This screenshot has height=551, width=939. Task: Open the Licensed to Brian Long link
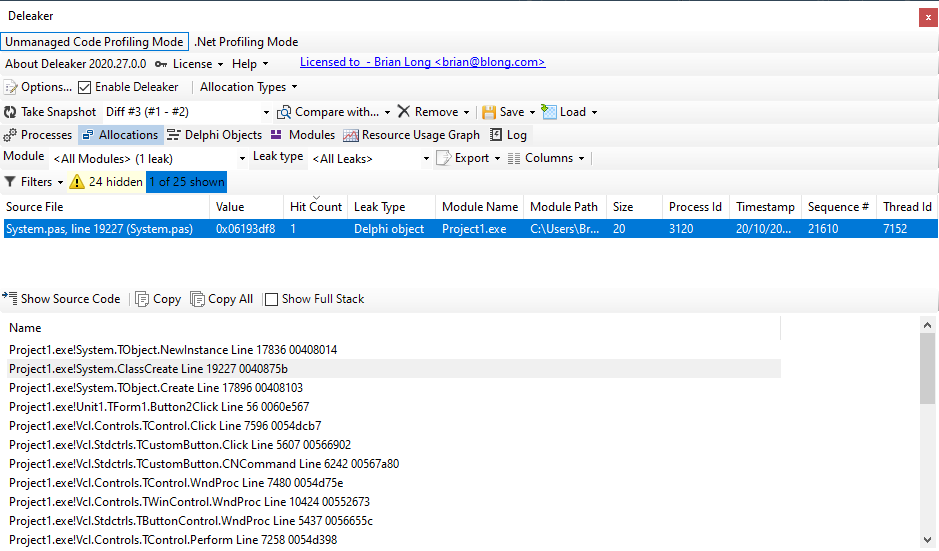pyautogui.click(x=422, y=62)
